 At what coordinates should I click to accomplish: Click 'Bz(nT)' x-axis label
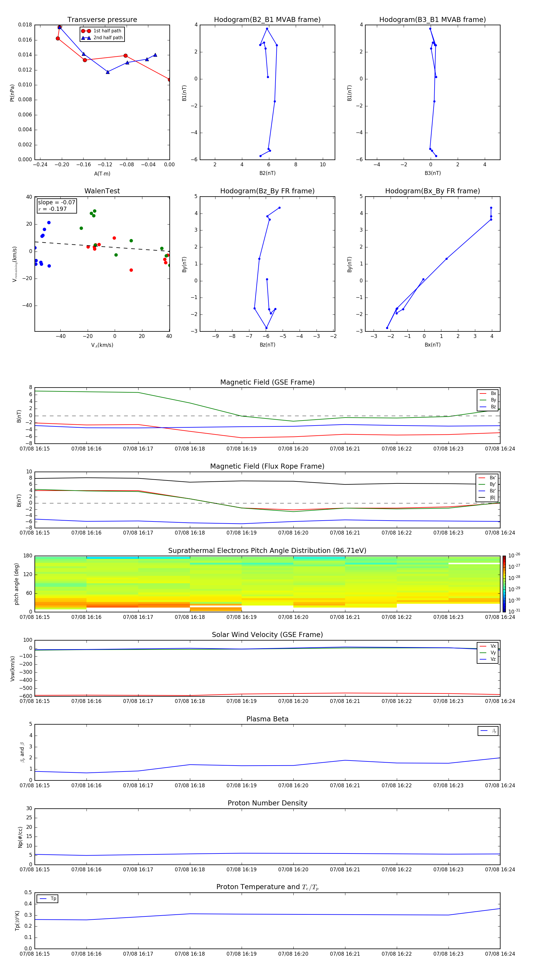pos(267,345)
